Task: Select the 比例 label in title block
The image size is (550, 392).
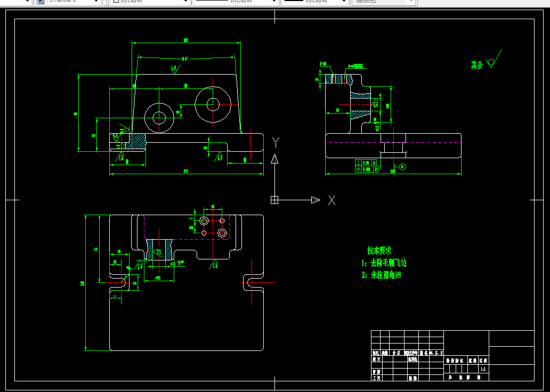Action: click(483, 361)
